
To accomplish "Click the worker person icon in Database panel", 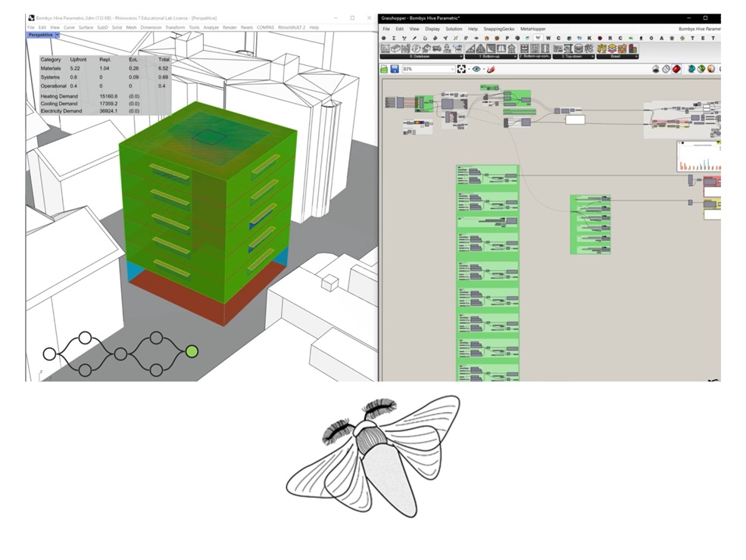I will 447,48.
